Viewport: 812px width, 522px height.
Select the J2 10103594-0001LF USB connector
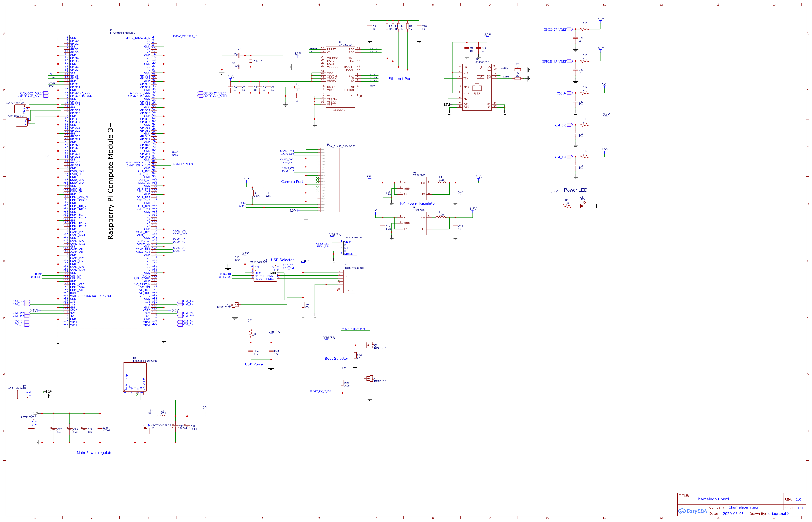(349, 281)
